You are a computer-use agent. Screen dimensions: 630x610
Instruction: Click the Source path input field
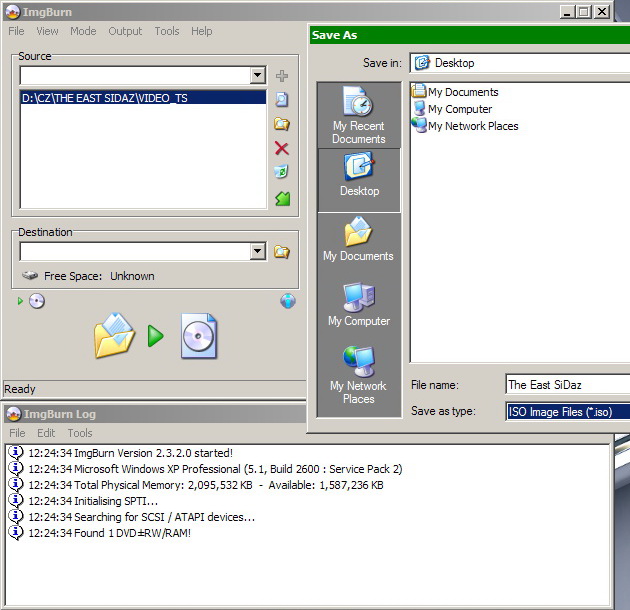(x=135, y=76)
